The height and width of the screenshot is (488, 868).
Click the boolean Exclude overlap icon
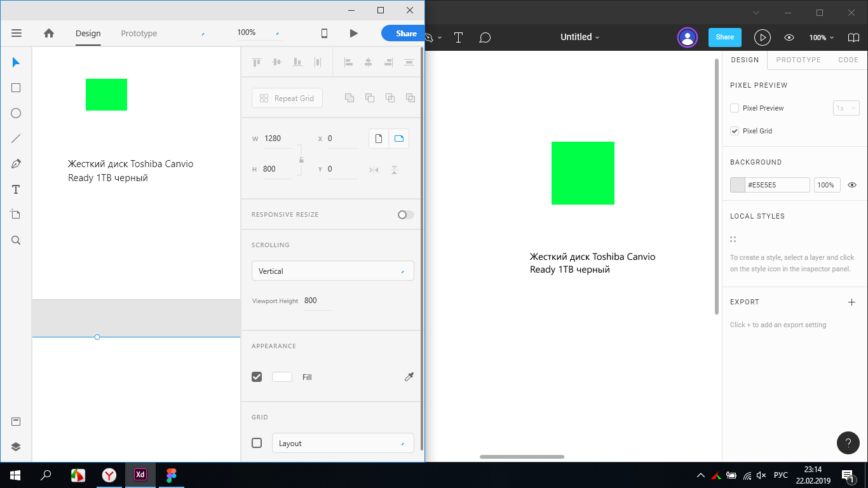[x=410, y=98]
